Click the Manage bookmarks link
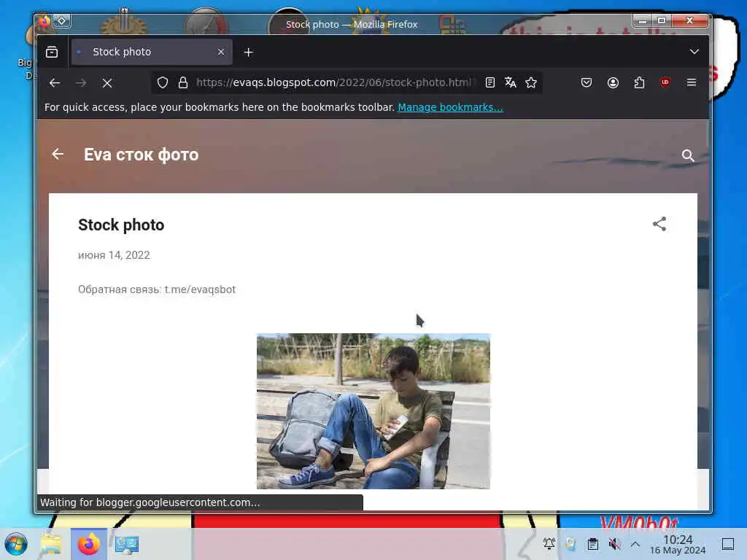 point(450,107)
